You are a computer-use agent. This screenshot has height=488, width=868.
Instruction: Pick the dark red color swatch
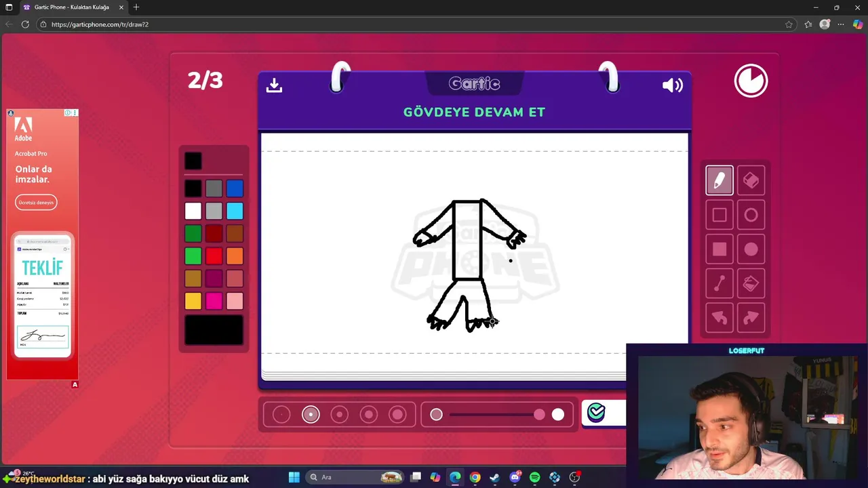click(214, 233)
